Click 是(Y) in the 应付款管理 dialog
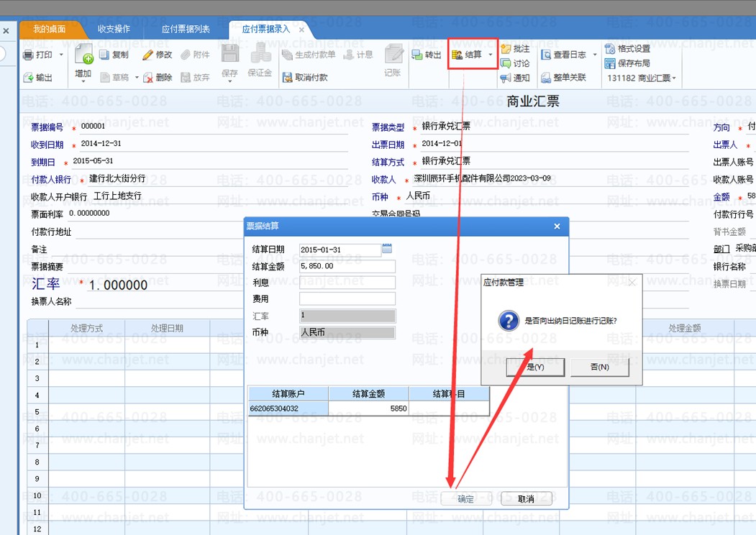The width and height of the screenshot is (756, 535). click(535, 367)
